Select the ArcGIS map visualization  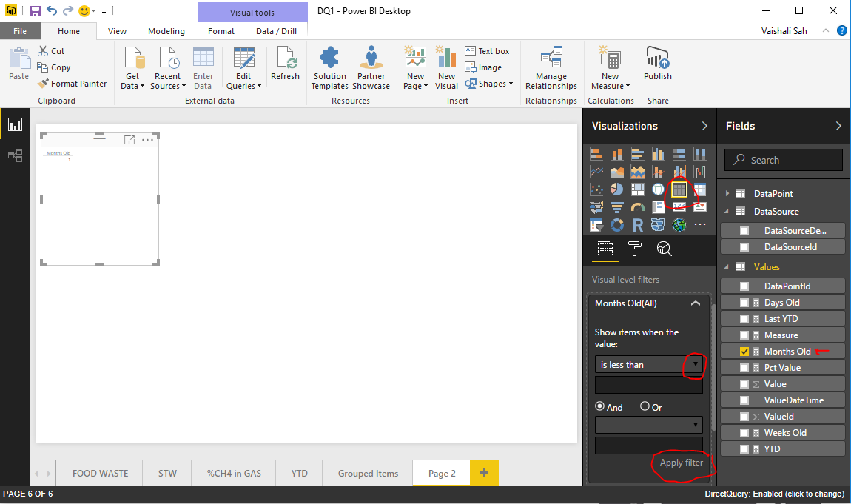click(x=679, y=224)
